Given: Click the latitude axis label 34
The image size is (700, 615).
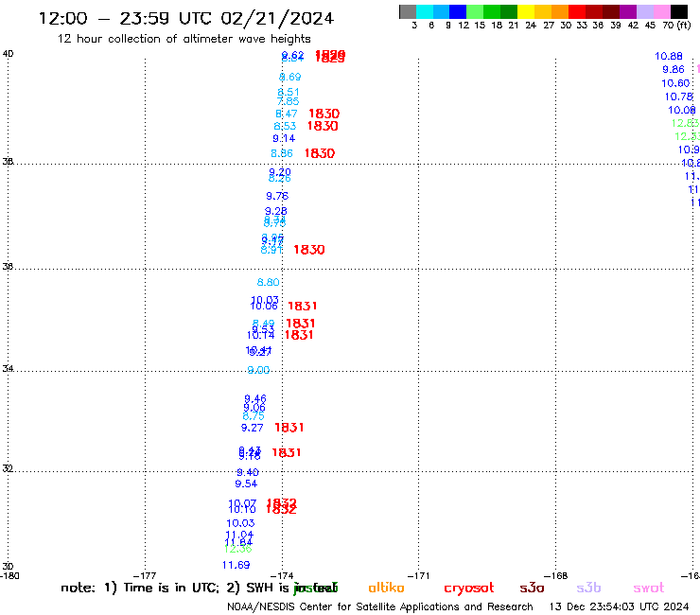Looking at the screenshot, I should (x=8, y=369).
